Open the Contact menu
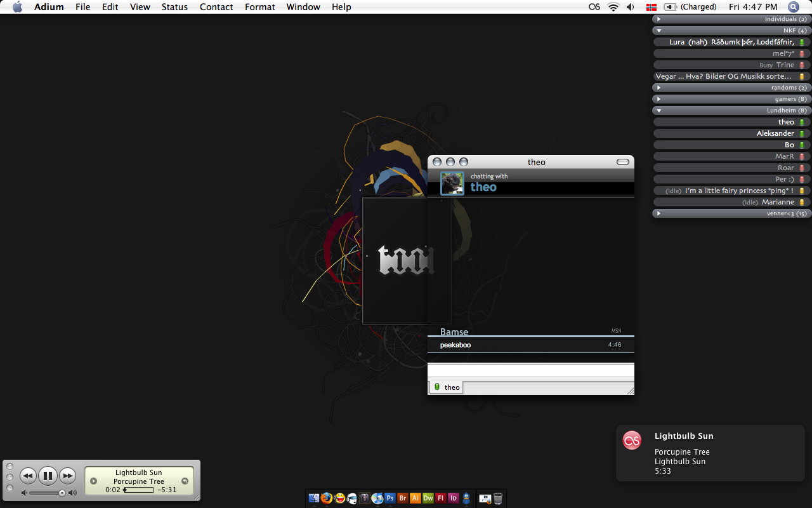Image resolution: width=812 pixels, height=508 pixels. [x=216, y=7]
